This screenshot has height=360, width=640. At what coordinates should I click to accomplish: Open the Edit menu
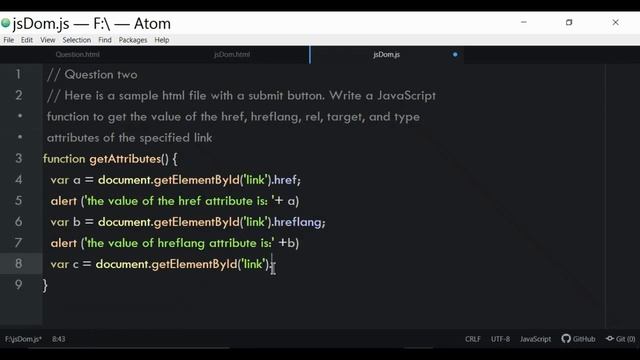point(27,40)
